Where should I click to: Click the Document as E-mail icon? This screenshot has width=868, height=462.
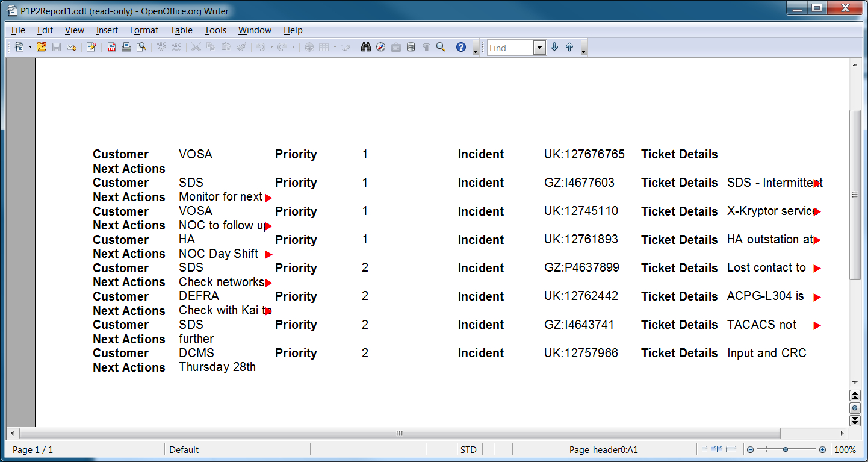pos(72,47)
